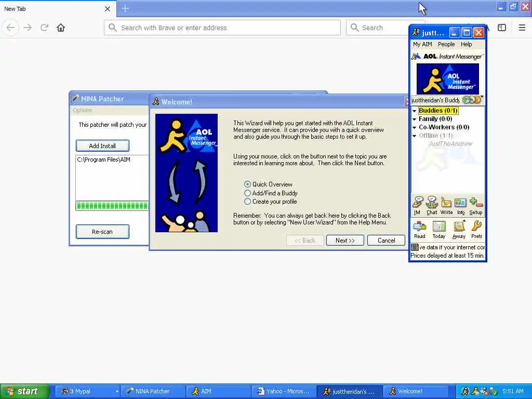532x399 pixels.
Task: Click the AIM running man tray icon
Action: 465,392
